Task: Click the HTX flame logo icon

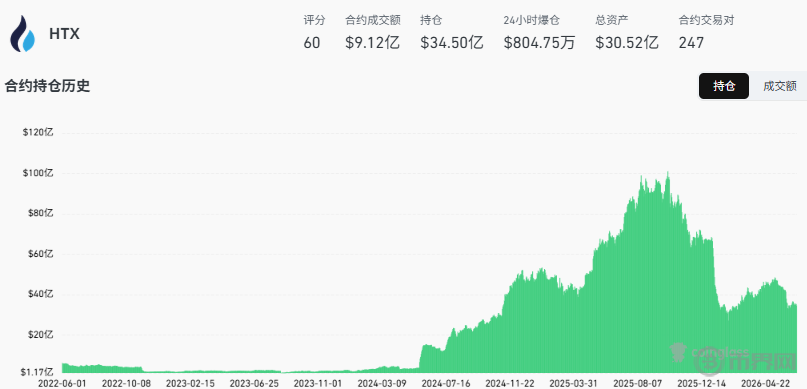Action: tap(23, 33)
